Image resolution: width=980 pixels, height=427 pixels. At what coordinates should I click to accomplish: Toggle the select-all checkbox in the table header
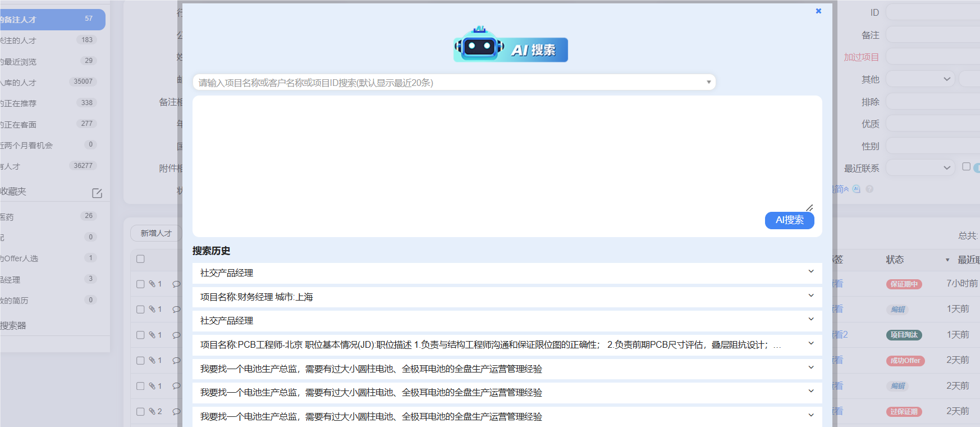click(140, 259)
